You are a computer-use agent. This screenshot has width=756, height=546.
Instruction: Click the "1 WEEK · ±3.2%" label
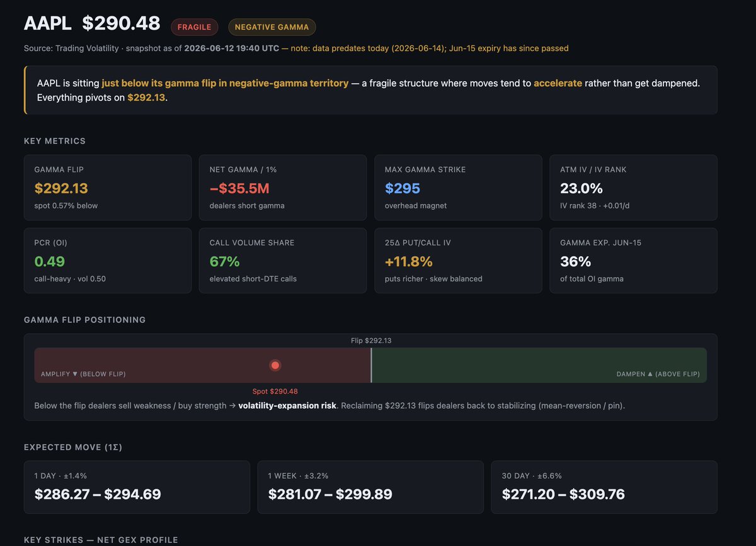tap(298, 476)
